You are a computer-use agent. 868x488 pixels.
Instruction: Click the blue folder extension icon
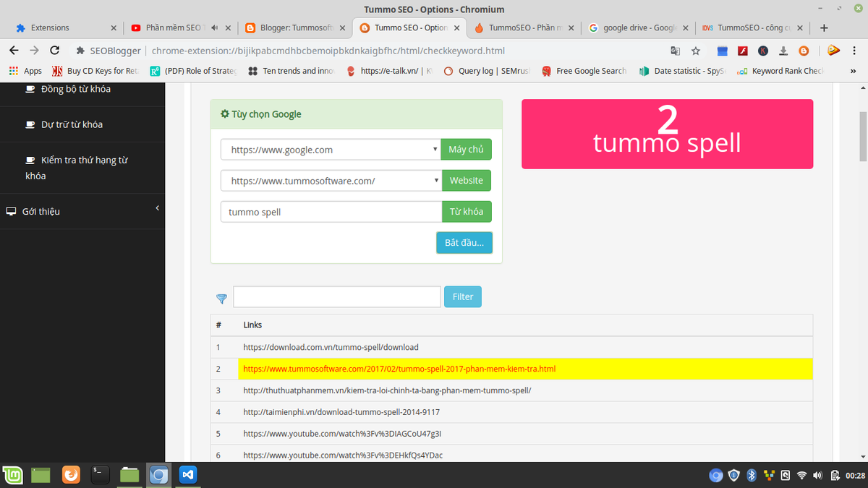[x=722, y=51]
